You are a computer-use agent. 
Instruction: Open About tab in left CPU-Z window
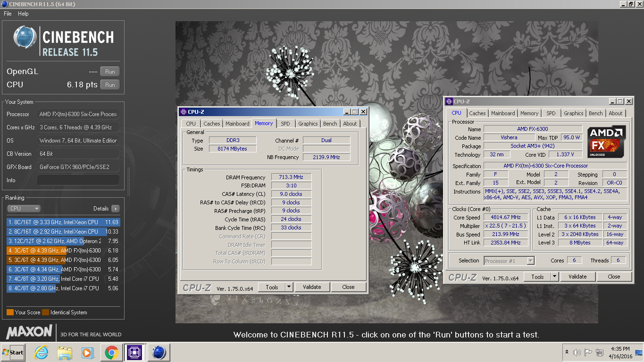(x=350, y=124)
